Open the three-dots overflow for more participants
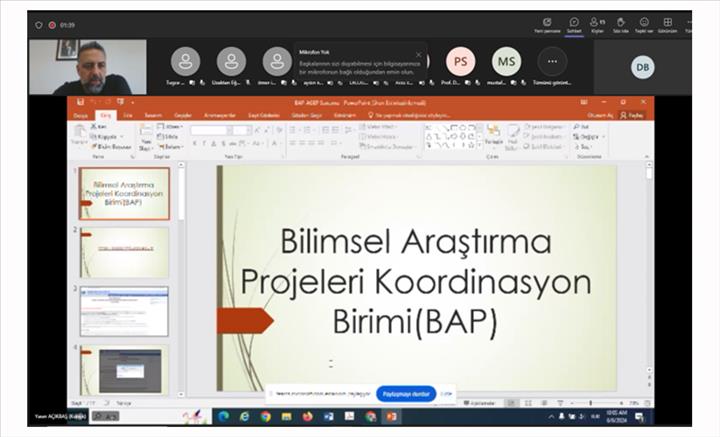 click(552, 61)
